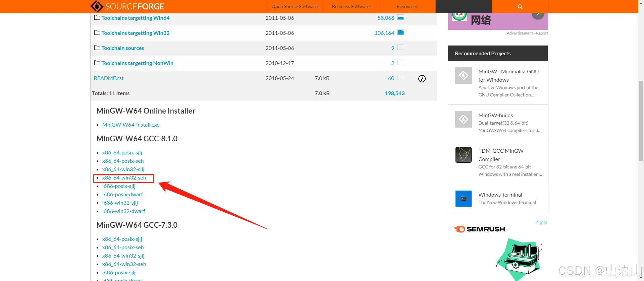
Task: Click the 58,068 downloads count
Action: 386,18
